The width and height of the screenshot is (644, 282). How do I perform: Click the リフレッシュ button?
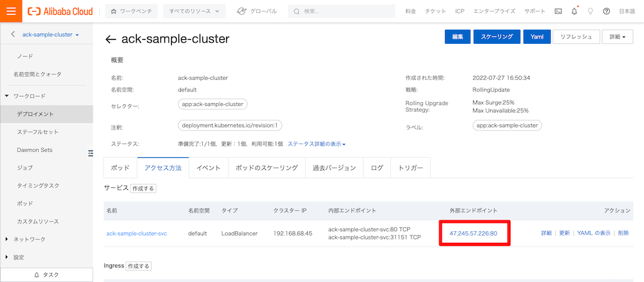pyautogui.click(x=576, y=37)
